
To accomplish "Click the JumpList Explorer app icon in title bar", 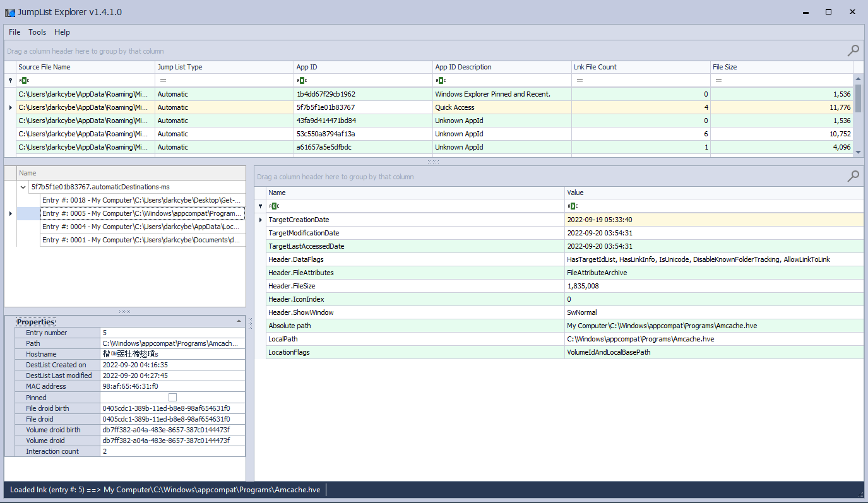I will (x=10, y=13).
